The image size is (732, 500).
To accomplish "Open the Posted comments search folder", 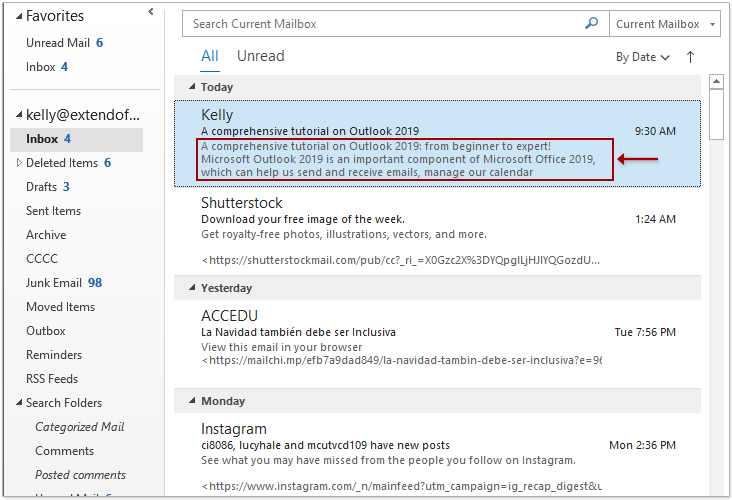I will click(x=80, y=475).
